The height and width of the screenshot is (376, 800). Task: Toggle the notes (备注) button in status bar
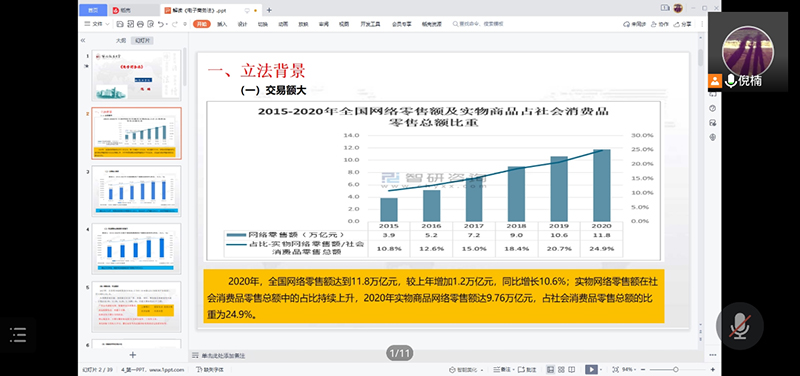(502, 369)
